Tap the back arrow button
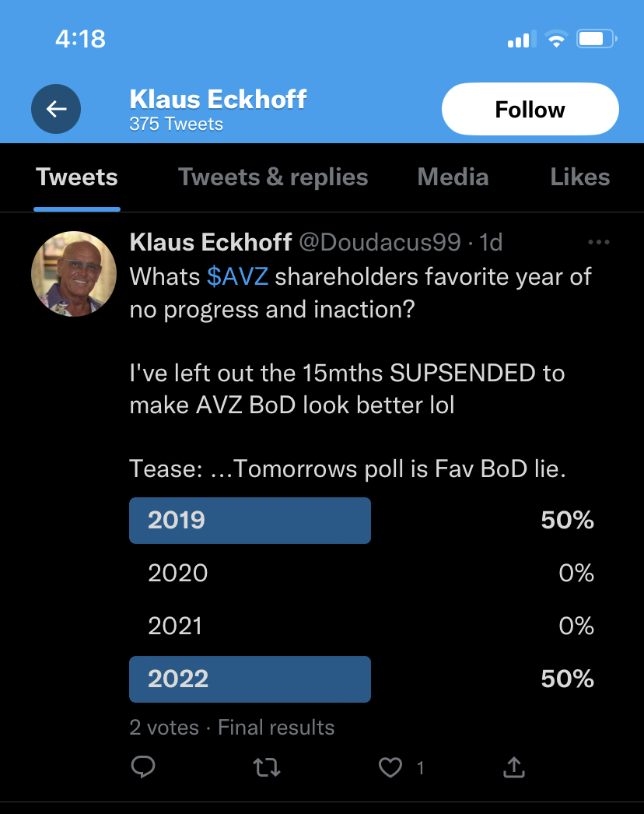Viewport: 644px width, 814px height. pos(56,109)
